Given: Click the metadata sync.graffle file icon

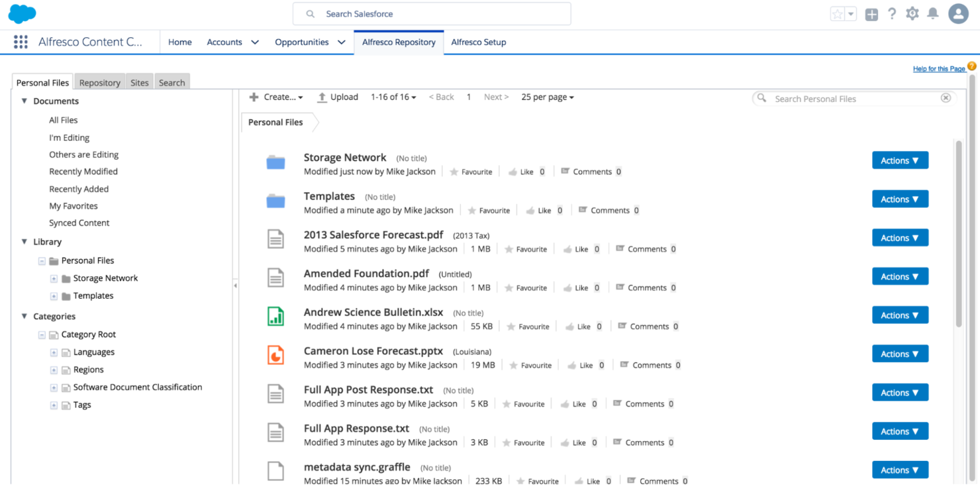Looking at the screenshot, I should pos(275,471).
